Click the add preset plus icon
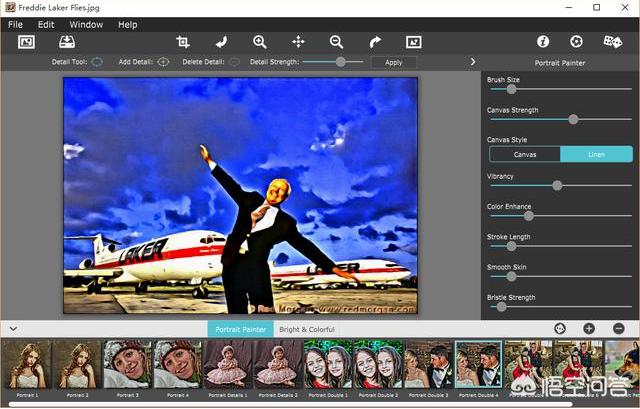 tap(589, 329)
